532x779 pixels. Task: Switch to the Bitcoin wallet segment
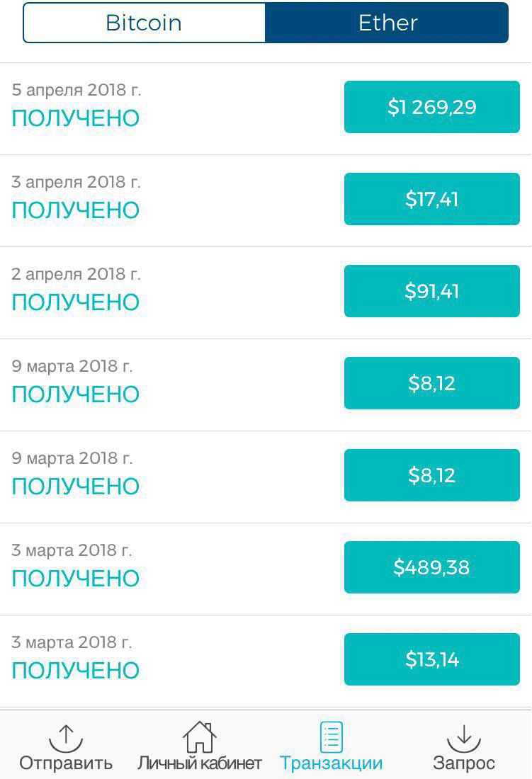click(x=145, y=23)
